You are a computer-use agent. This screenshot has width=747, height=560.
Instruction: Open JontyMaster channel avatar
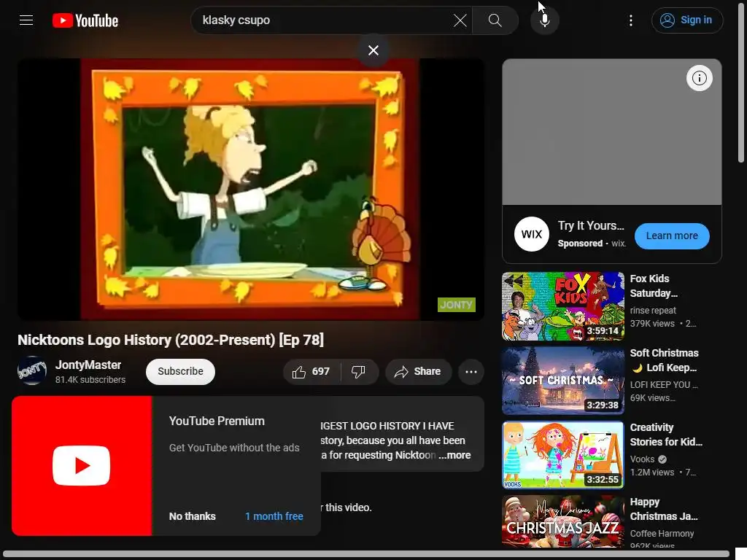click(32, 371)
